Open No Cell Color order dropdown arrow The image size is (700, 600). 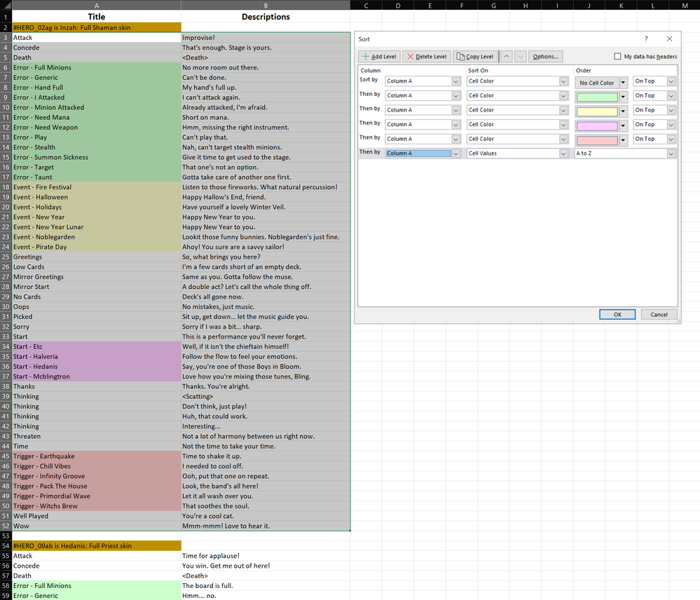623,83
